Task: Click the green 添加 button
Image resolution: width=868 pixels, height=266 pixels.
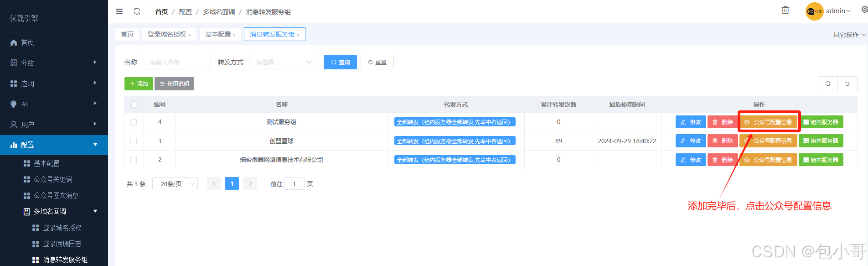Action: click(x=139, y=84)
